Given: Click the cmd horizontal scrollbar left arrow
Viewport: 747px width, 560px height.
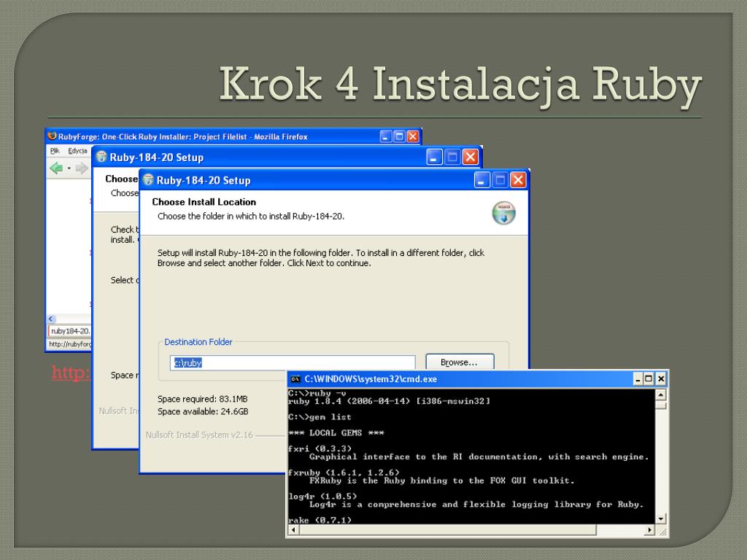Looking at the screenshot, I should tap(293, 530).
